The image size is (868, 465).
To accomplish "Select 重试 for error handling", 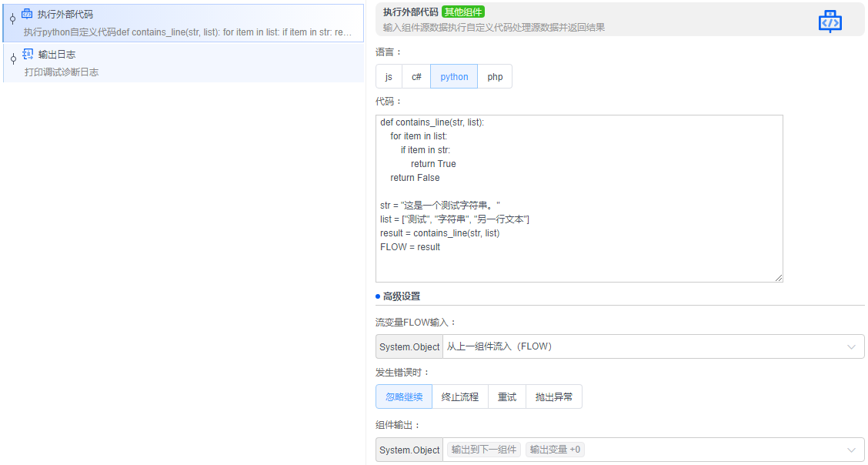I will pos(506,396).
